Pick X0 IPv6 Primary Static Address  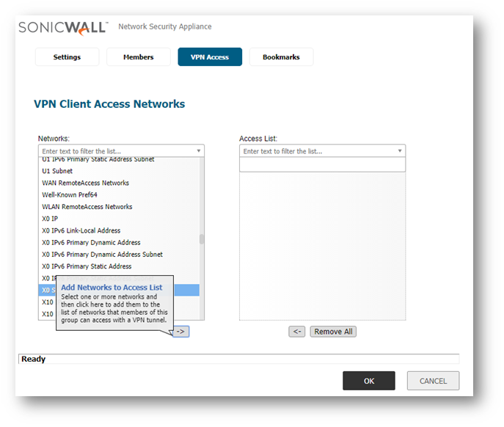pyautogui.click(x=87, y=266)
